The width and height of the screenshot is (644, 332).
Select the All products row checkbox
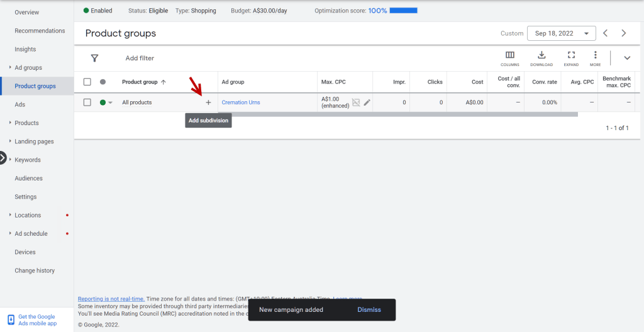coord(87,102)
